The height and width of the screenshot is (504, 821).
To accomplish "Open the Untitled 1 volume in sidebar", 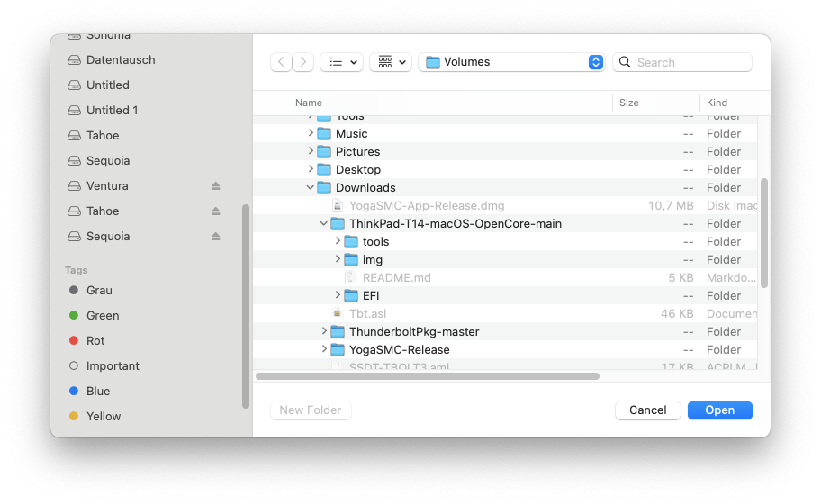I will point(112,110).
